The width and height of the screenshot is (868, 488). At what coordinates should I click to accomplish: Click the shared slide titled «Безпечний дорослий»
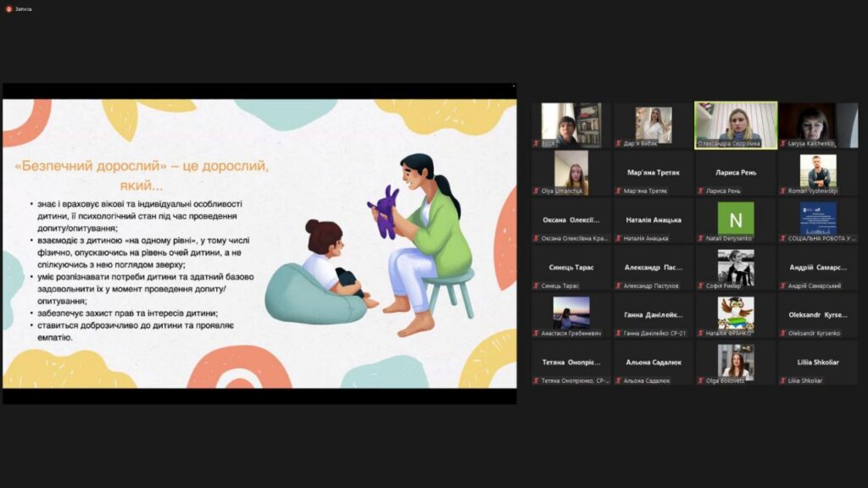(x=259, y=243)
